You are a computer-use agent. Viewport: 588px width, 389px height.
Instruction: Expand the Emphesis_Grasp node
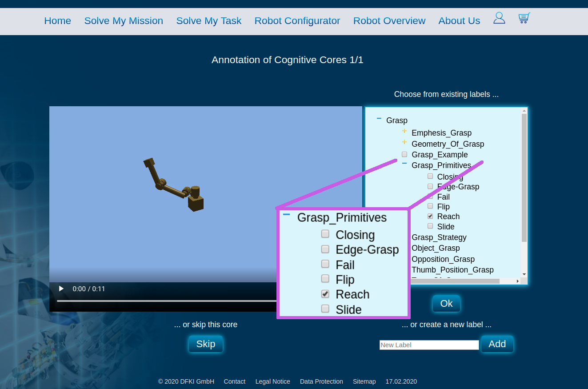(404, 131)
